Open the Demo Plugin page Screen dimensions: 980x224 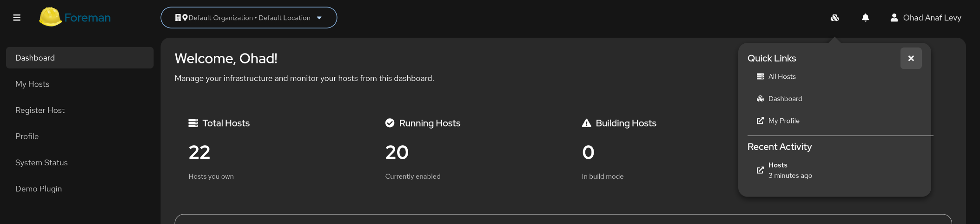click(x=39, y=189)
